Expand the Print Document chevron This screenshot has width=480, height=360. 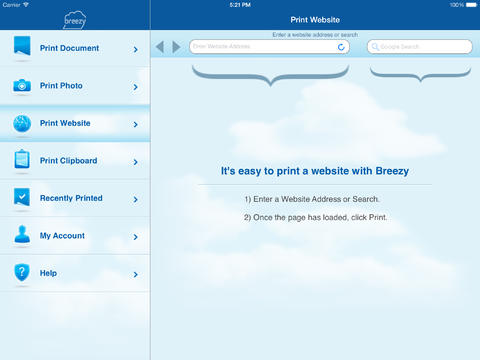point(135,49)
